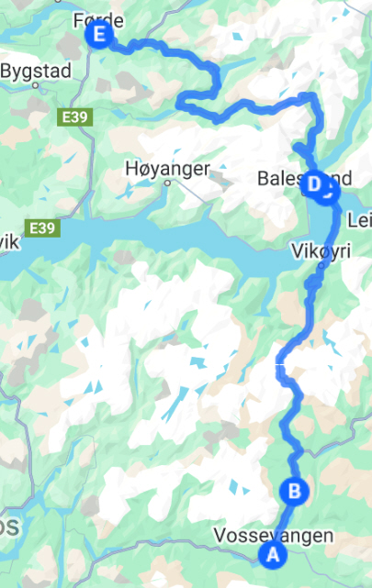Screen dimensions: 372x588
Task: Select destination marker E at Førde
Action: (98, 35)
